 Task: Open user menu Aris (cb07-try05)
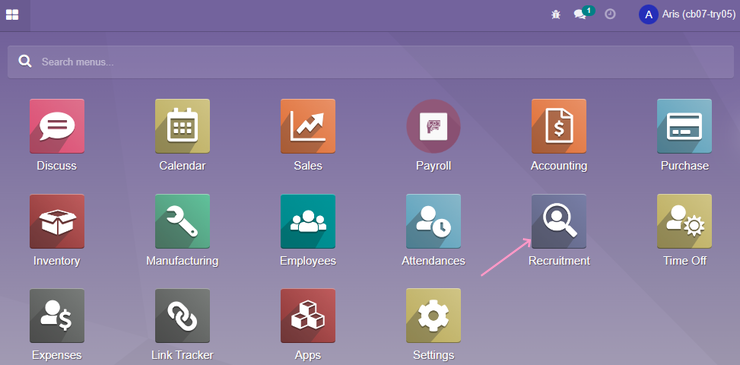tap(687, 15)
